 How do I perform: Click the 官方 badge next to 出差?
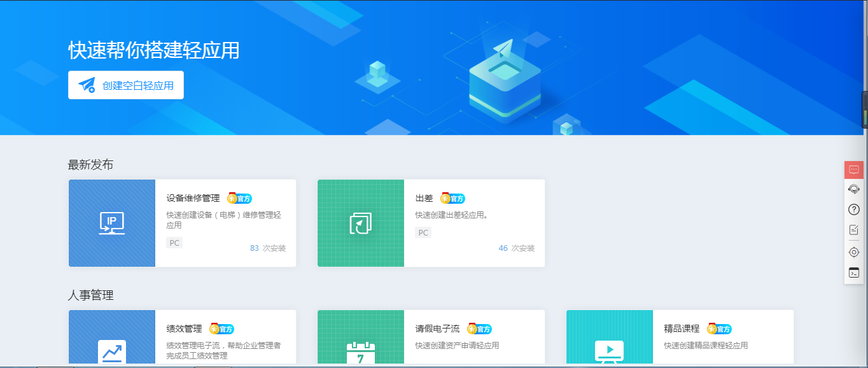point(453,198)
